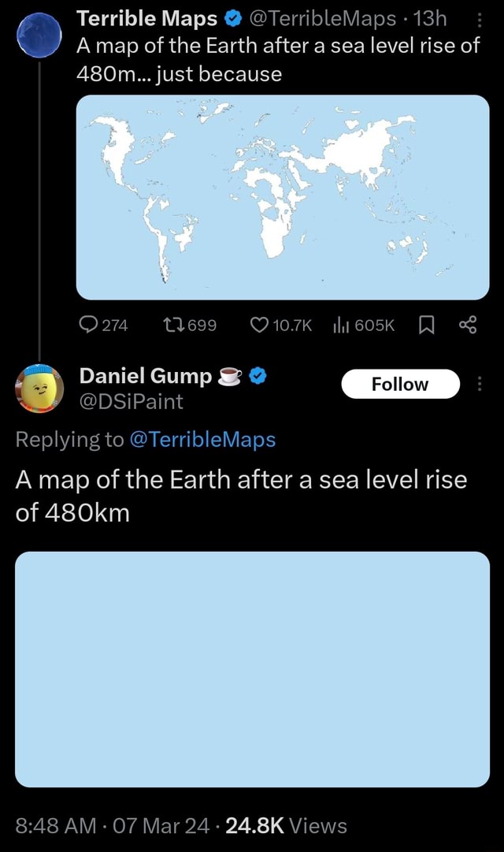Click the retweet icon showing 699
The width and height of the screenshot is (504, 852).
click(x=175, y=324)
